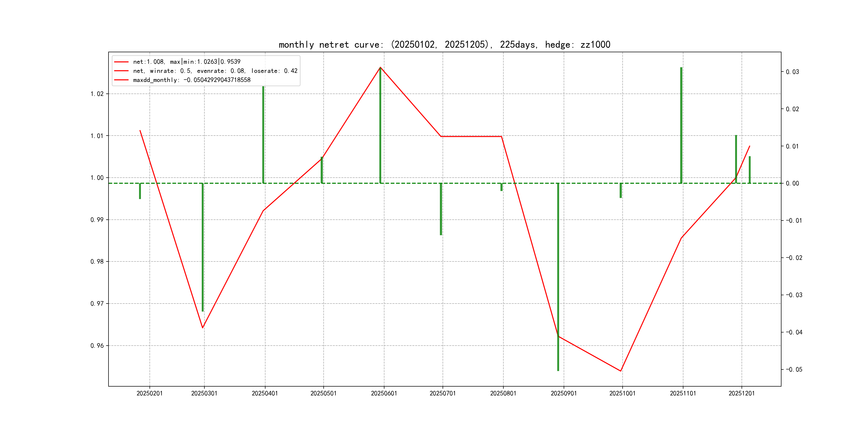This screenshot has width=868, height=434.
Task: Click the 20250601 x-axis date label
Action: click(384, 394)
